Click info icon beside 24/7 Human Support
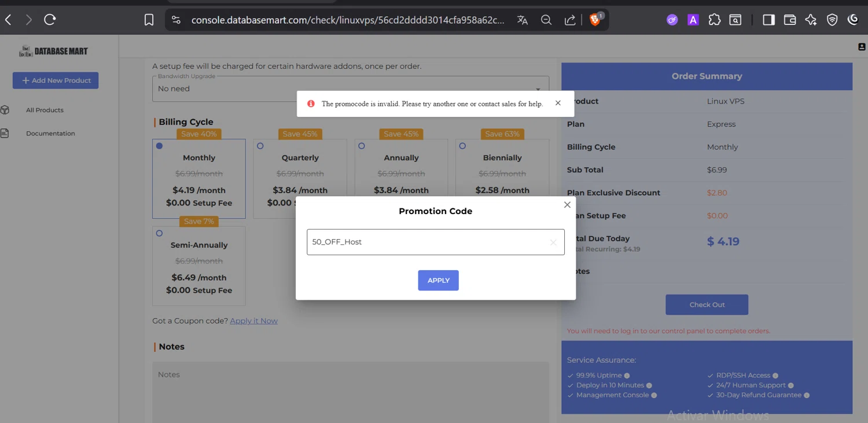The image size is (868, 423). tap(791, 385)
